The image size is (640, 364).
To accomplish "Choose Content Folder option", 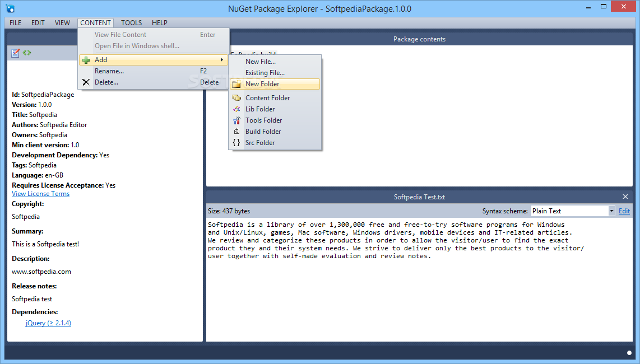I will [x=275, y=98].
